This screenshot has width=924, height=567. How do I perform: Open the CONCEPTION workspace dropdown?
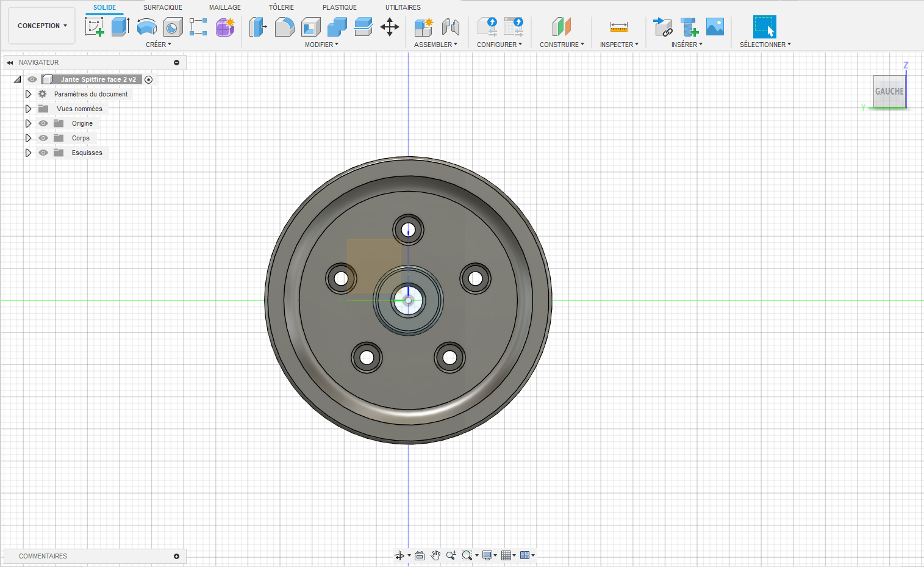click(42, 26)
